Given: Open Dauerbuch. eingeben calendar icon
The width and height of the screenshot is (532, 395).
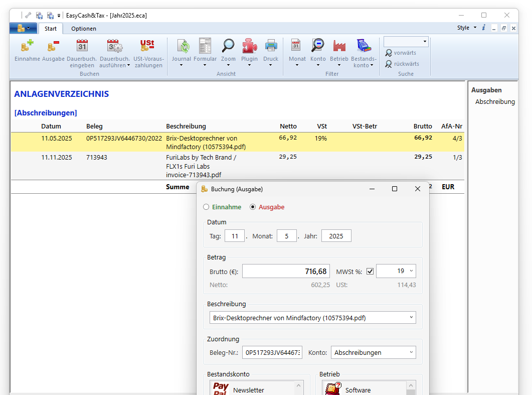Looking at the screenshot, I should tap(82, 46).
